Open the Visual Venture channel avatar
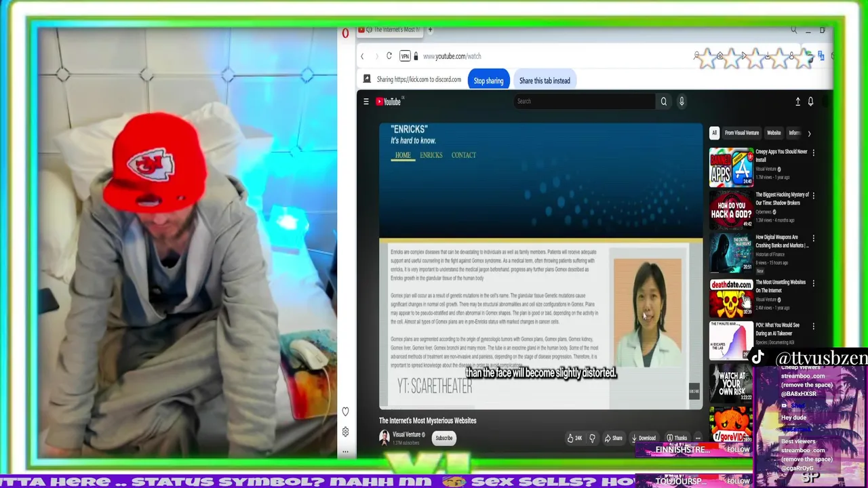The image size is (868, 488). (384, 438)
